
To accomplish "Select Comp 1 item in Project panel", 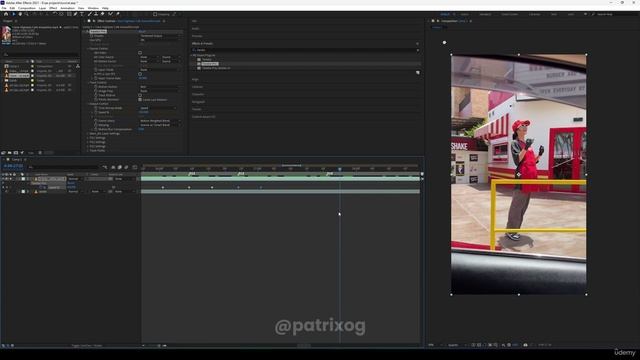I will point(14,66).
